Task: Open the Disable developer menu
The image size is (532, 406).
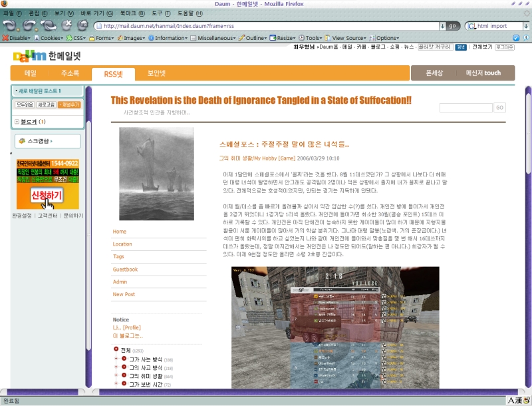Action: click(x=16, y=38)
